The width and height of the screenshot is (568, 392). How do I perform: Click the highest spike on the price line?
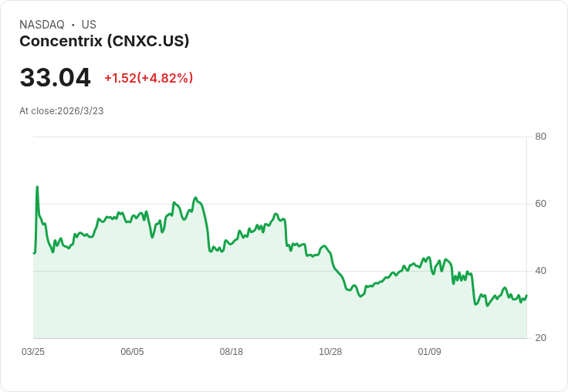37,187
